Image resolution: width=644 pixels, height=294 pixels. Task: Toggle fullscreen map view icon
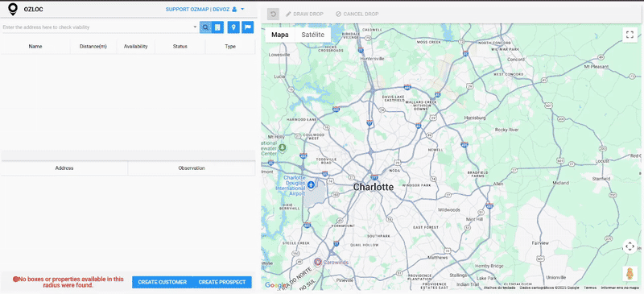(x=630, y=35)
